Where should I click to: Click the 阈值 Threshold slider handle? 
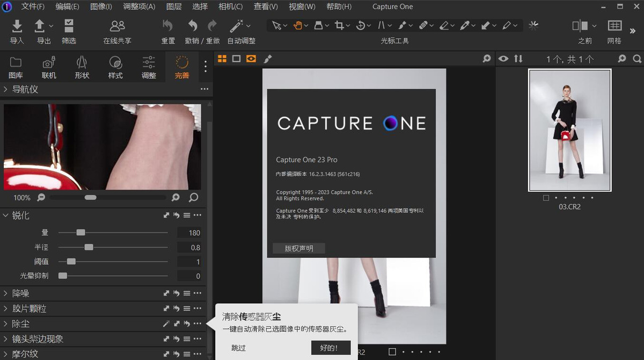pos(71,262)
